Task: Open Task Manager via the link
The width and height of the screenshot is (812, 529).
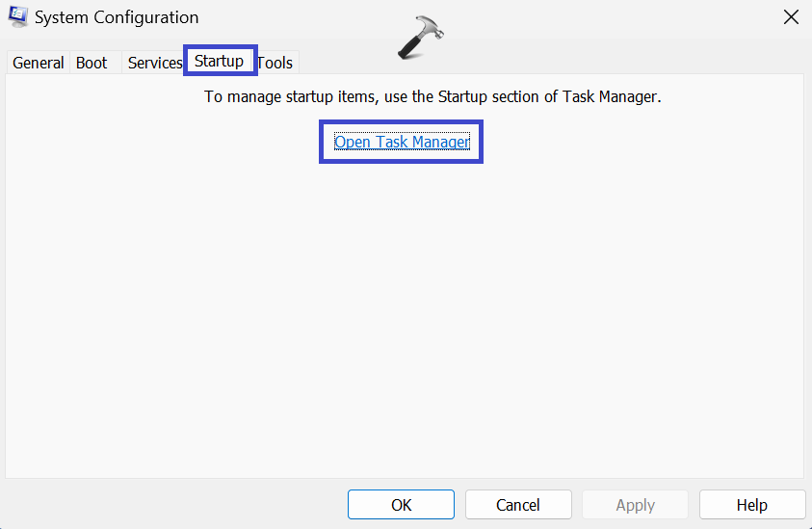Action: 402,142
